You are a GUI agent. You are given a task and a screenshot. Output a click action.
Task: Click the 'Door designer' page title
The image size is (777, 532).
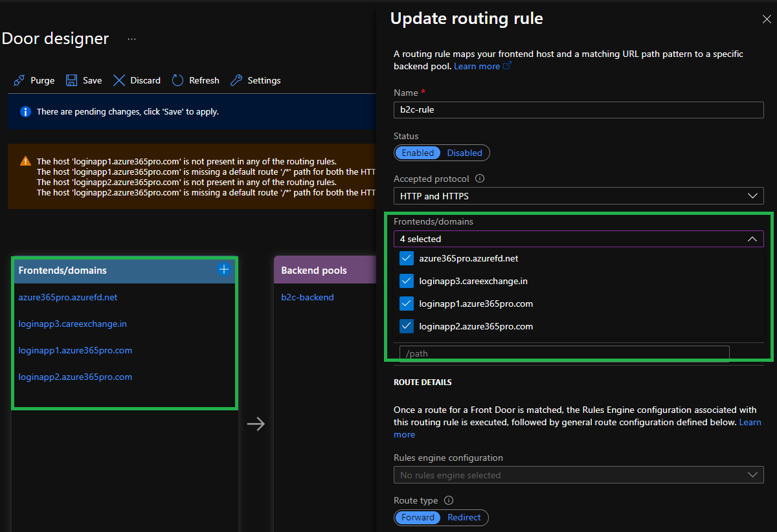coord(55,38)
